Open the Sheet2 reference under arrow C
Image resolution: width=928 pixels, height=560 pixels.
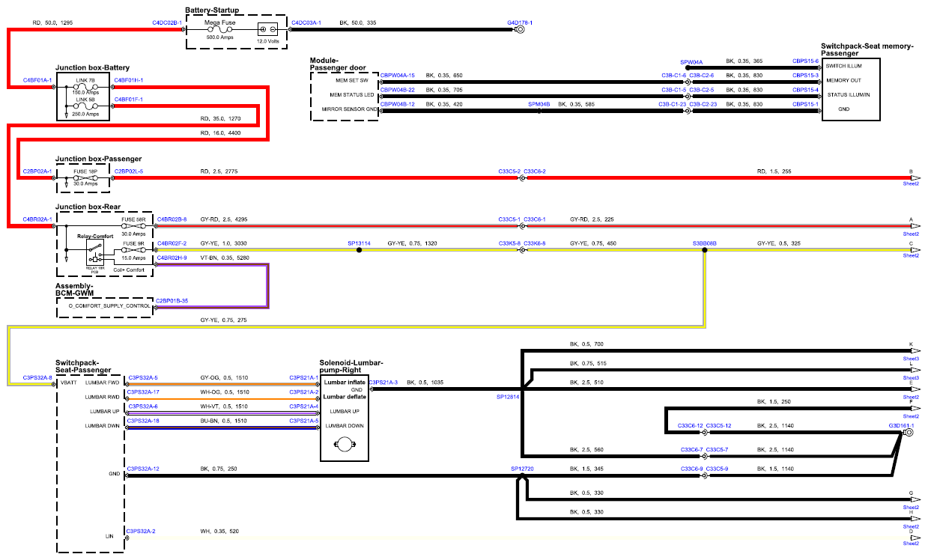911,256
